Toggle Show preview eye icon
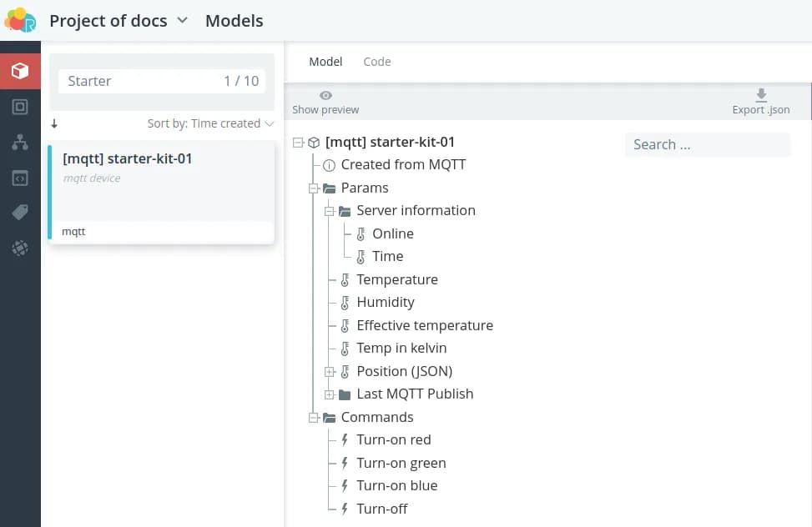 pyautogui.click(x=325, y=96)
